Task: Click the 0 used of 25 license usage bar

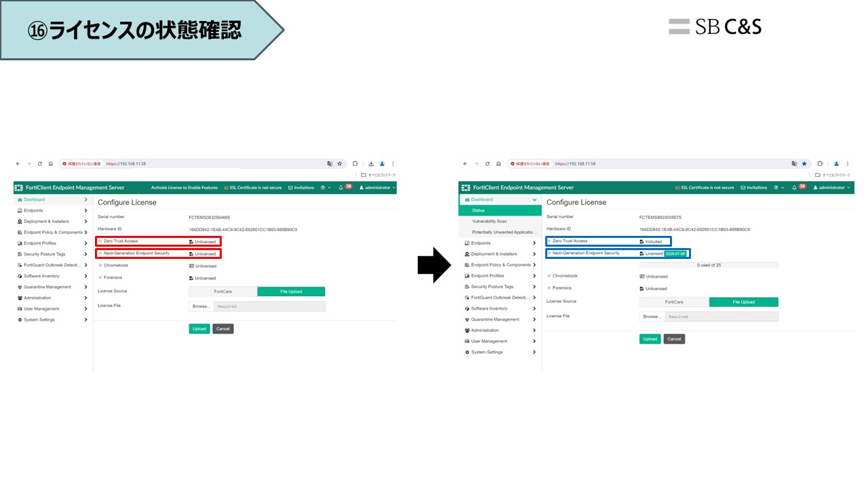Action: pyautogui.click(x=709, y=265)
